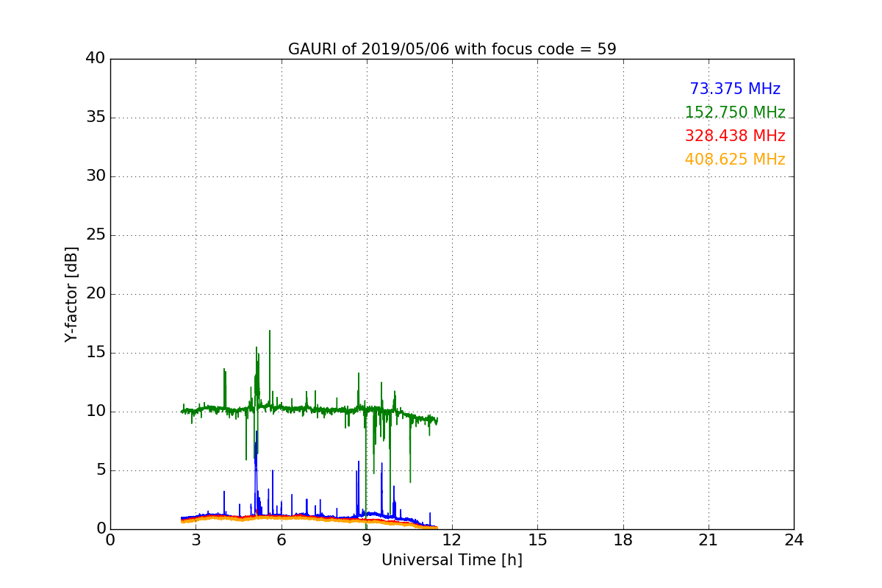
Task: Click x-axis tick label 24
Action: click(794, 540)
